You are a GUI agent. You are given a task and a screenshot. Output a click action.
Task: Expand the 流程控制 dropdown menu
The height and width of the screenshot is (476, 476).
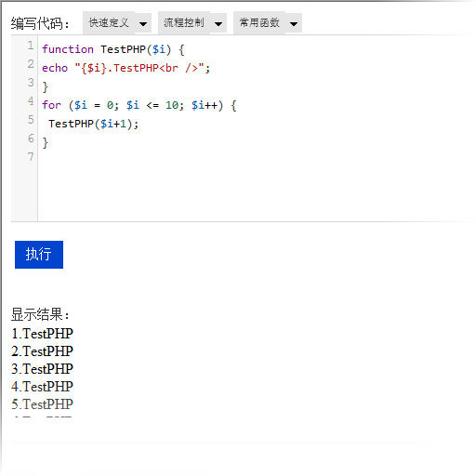[192, 23]
